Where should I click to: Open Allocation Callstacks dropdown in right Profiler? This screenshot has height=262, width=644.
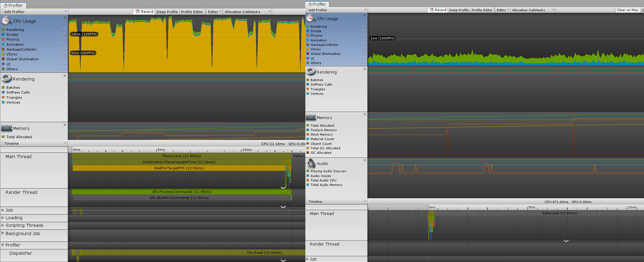[x=533, y=10]
